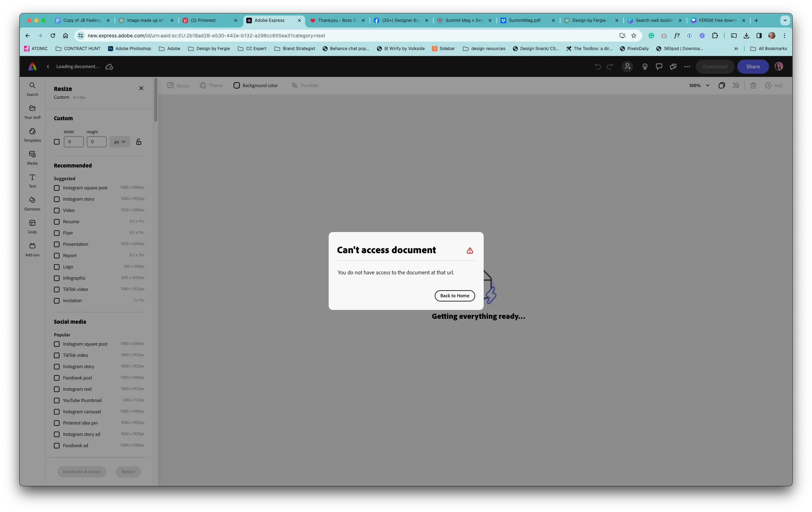Open the Media panel icon
This screenshot has height=512, width=812.
pyautogui.click(x=32, y=158)
